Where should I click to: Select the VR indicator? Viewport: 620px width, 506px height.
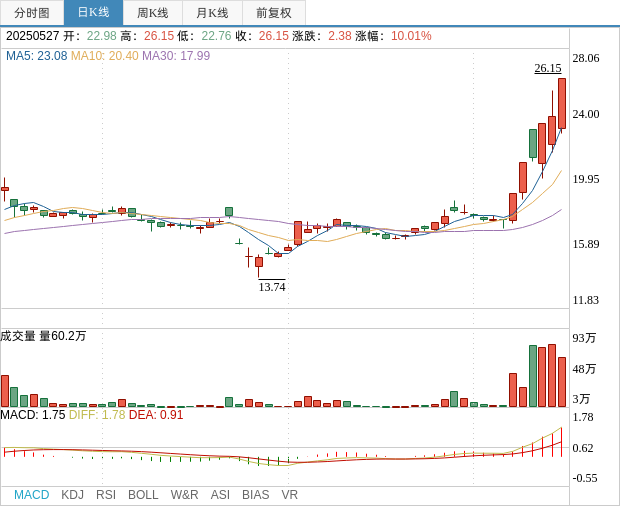click(289, 495)
